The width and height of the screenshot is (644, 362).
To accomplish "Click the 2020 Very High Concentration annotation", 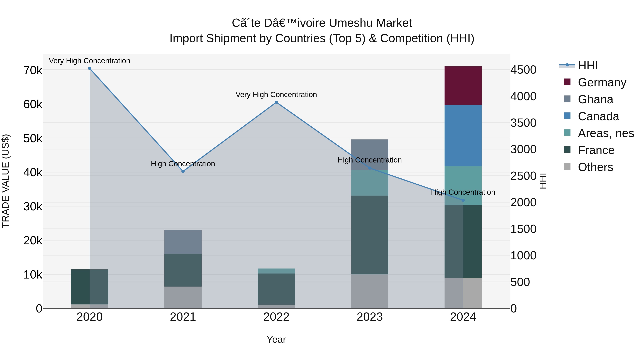I will tap(89, 61).
